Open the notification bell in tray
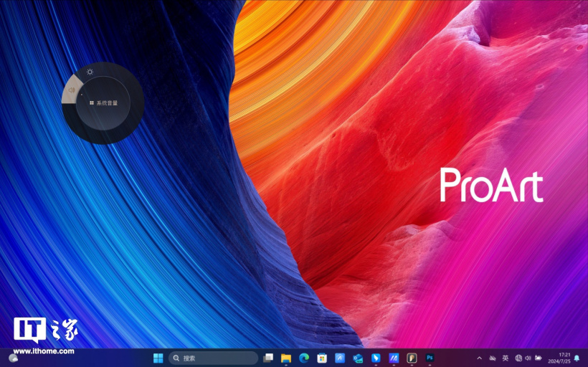 coord(577,358)
